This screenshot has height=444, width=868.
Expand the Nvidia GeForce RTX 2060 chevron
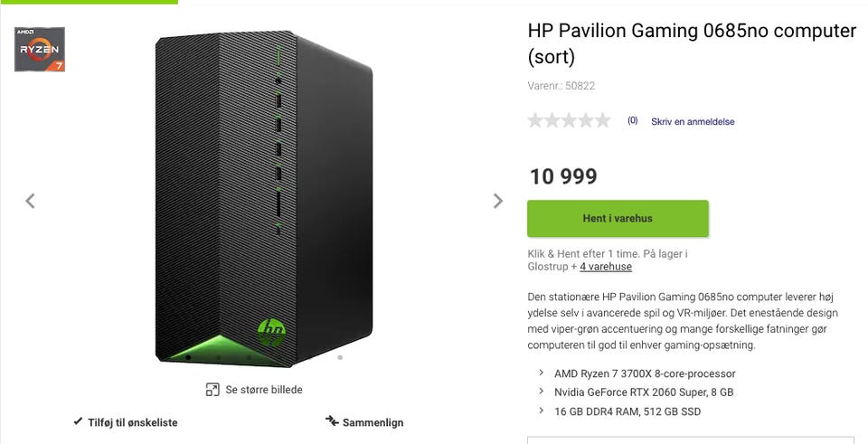(541, 392)
